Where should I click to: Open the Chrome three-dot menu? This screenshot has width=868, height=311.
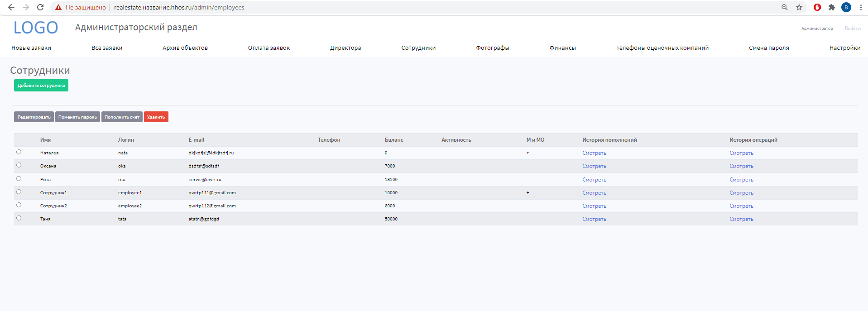[x=861, y=7]
